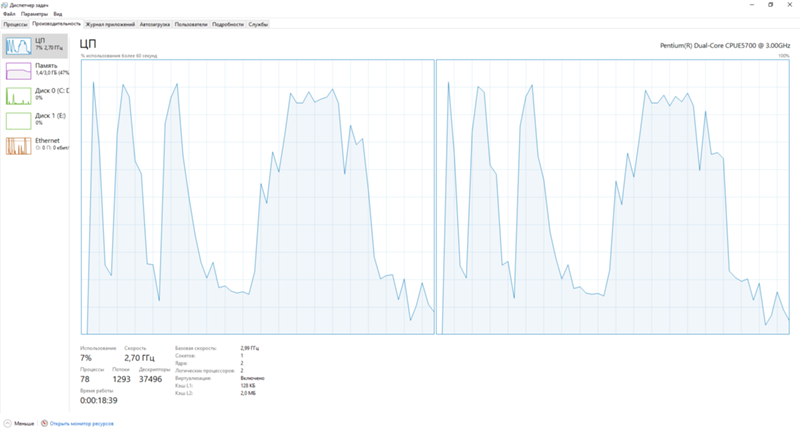Viewport: 800px width, 433px height.
Task: Open the Автозагрузка tab
Action: pos(154,23)
